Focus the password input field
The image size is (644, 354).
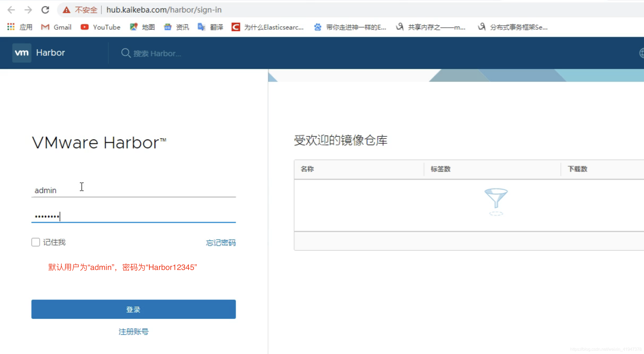coord(133,216)
